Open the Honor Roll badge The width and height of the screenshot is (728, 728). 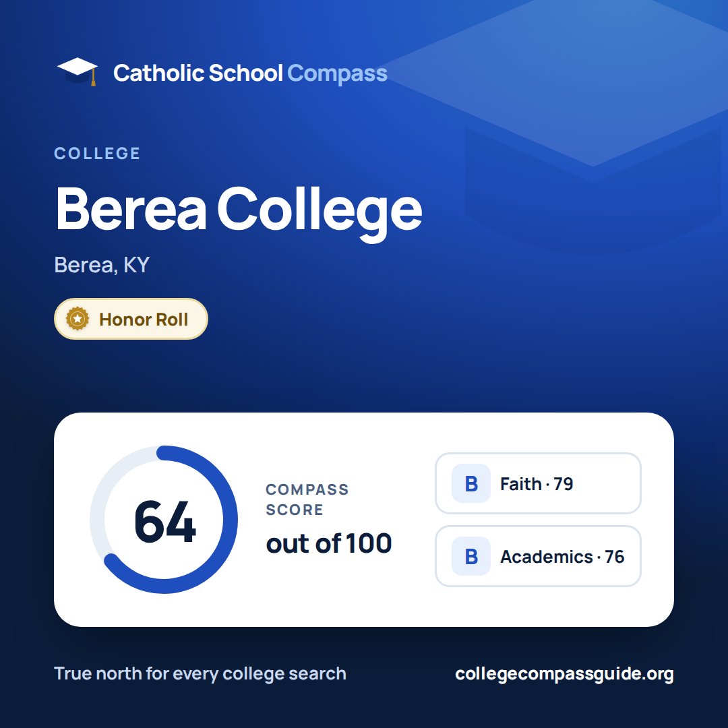click(131, 319)
